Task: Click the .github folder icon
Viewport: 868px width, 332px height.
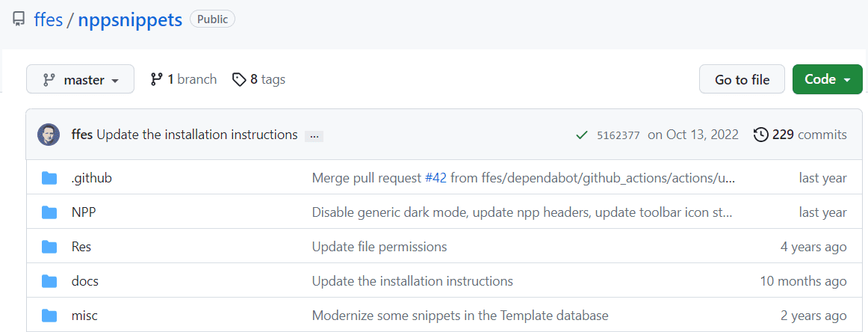Action: pos(49,178)
